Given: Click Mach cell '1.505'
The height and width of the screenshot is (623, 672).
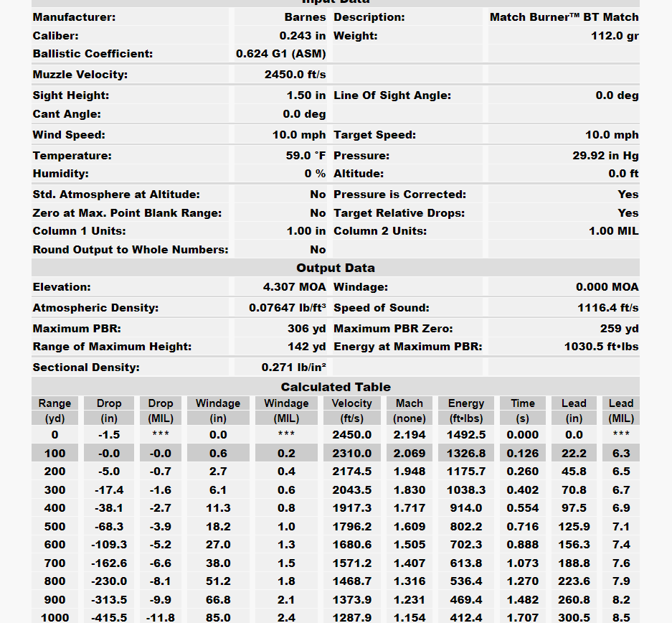Looking at the screenshot, I should point(410,545).
